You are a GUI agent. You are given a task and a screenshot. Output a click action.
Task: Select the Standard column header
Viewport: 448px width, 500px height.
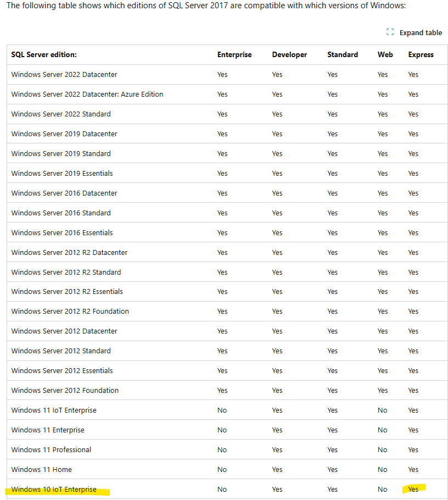point(343,55)
